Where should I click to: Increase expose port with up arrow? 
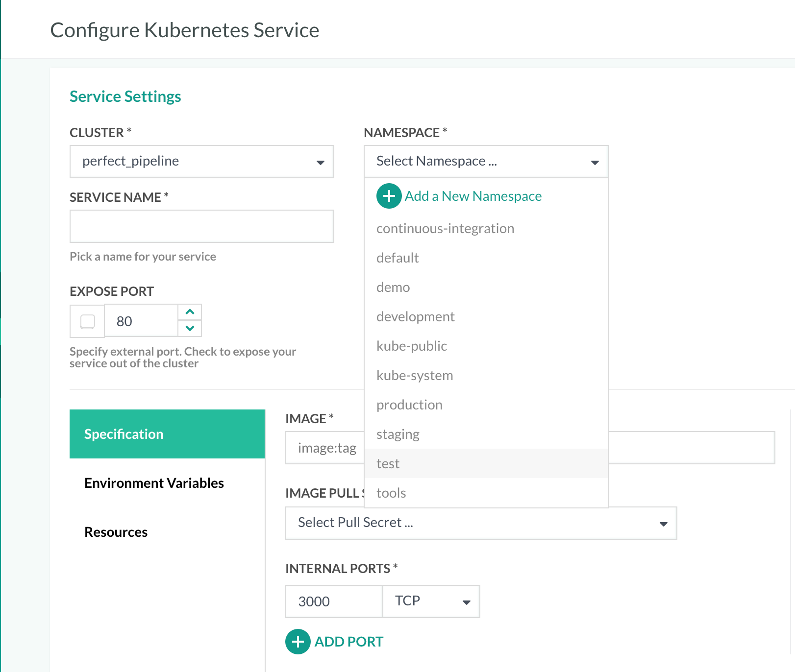pyautogui.click(x=190, y=312)
